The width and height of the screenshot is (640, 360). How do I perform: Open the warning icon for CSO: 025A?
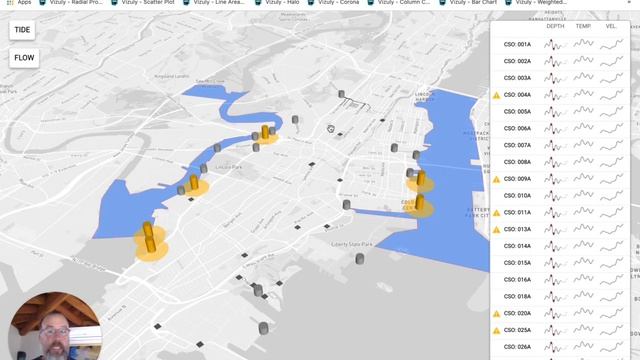click(x=496, y=331)
